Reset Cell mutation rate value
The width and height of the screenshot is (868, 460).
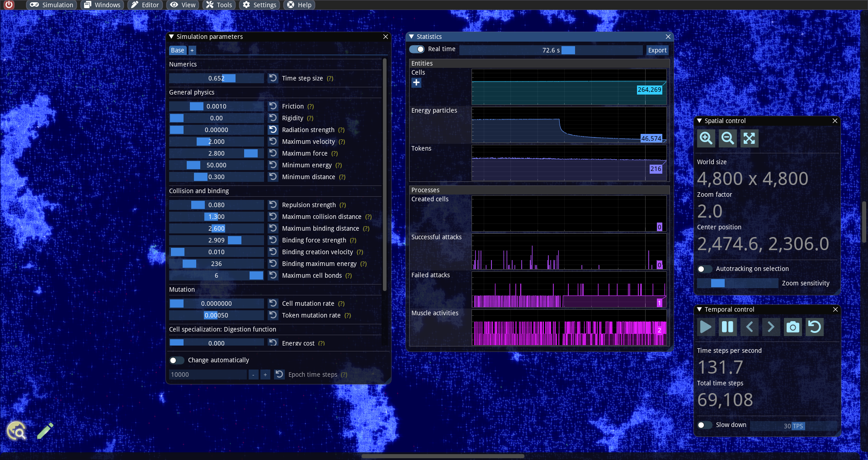click(273, 304)
